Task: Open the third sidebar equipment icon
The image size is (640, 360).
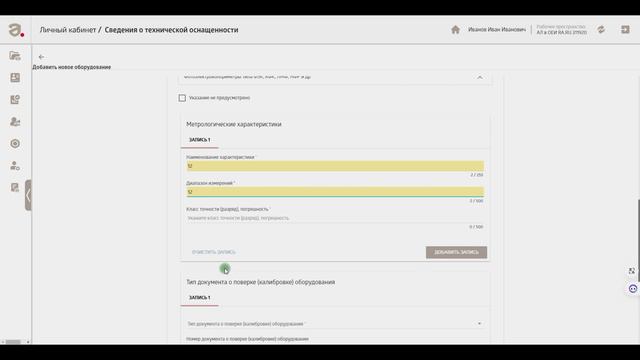Action: pyautogui.click(x=15, y=100)
